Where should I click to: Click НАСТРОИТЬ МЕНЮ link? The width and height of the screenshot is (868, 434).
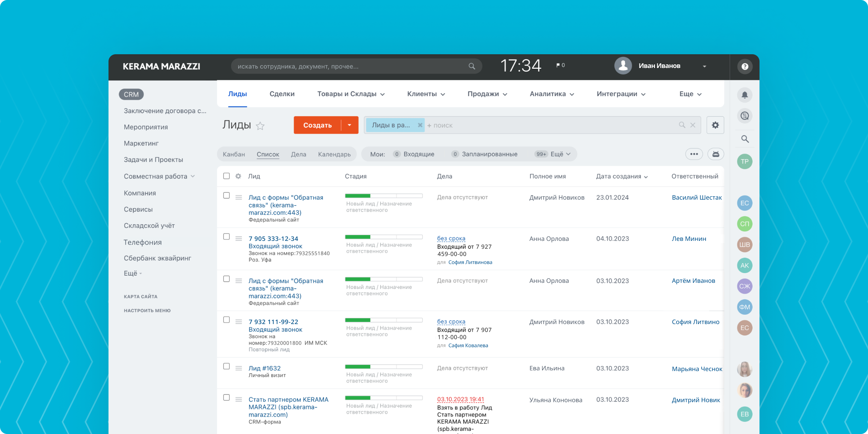coord(147,311)
